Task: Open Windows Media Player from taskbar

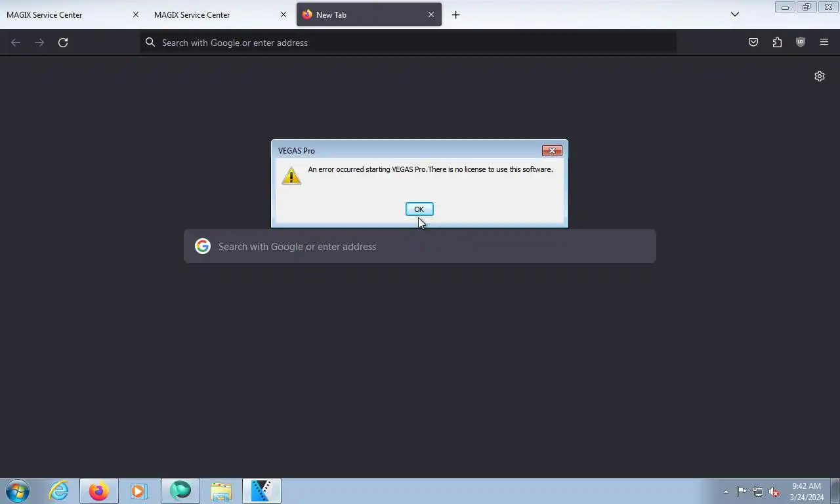Action: 139,491
